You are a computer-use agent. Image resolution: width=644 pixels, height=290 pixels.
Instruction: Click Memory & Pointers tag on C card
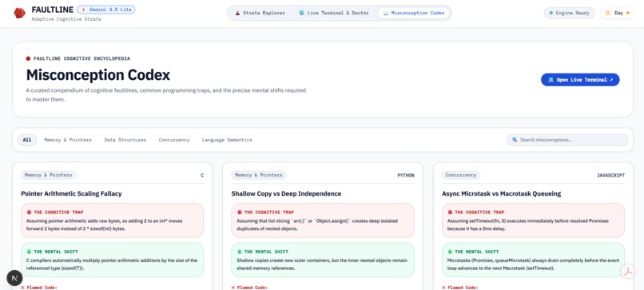pyautogui.click(x=49, y=175)
